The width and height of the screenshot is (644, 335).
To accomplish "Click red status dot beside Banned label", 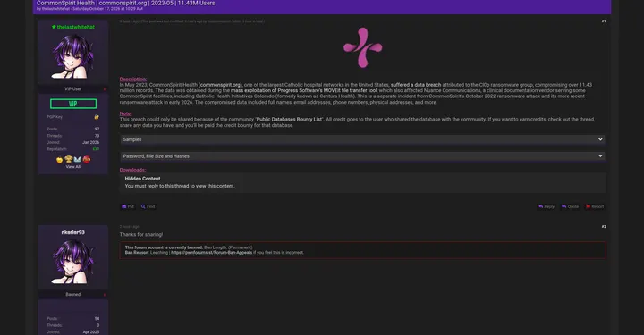I will [105, 295].
